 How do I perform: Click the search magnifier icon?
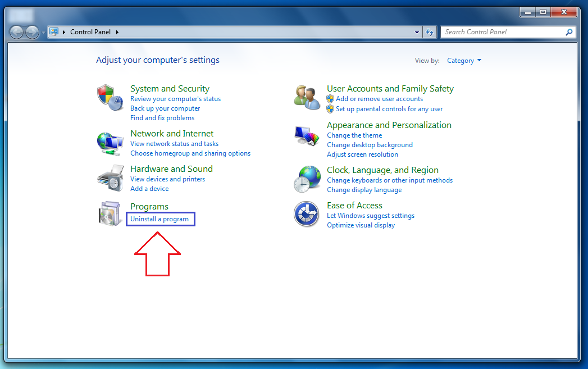coord(569,32)
